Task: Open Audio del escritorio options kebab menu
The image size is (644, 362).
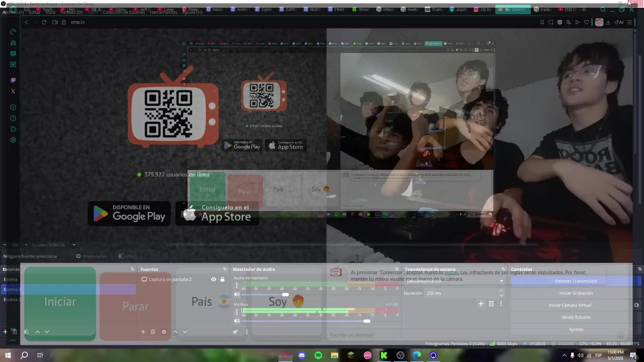Action: click(x=236, y=286)
